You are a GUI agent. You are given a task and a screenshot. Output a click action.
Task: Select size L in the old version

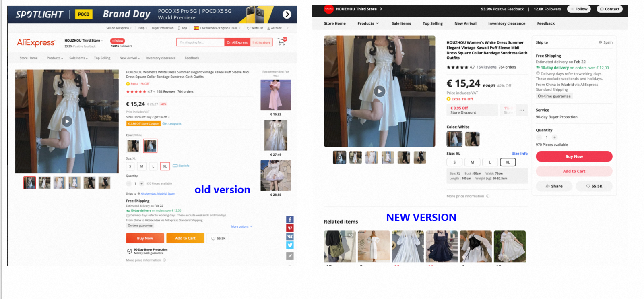(153, 166)
